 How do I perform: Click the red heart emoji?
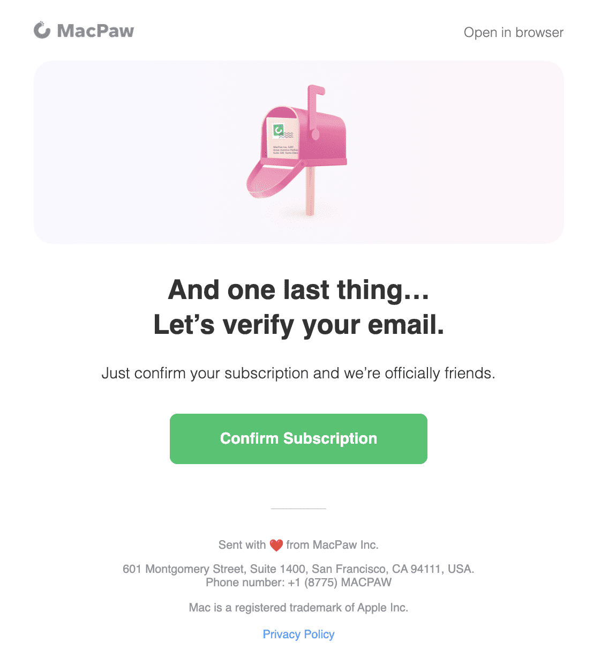276,545
